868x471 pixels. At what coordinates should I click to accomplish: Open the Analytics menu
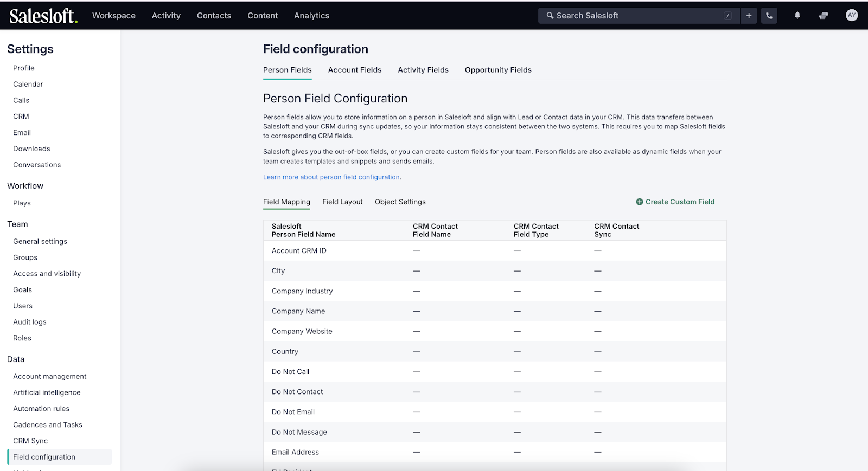click(311, 16)
